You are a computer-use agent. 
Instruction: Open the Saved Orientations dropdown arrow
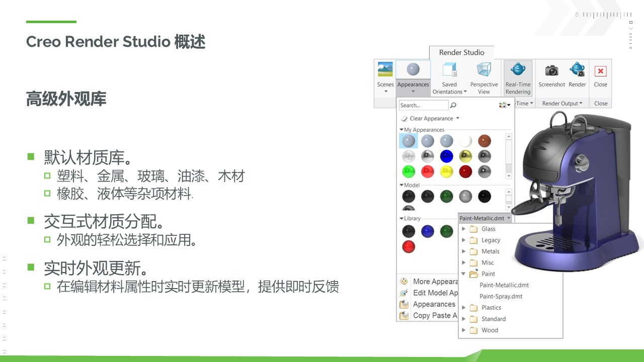click(x=465, y=92)
